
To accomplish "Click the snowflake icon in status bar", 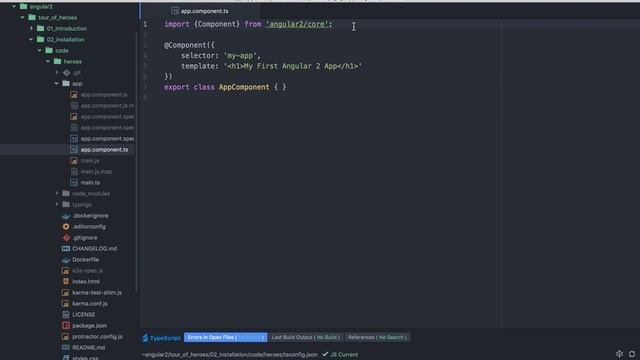I will point(620,354).
